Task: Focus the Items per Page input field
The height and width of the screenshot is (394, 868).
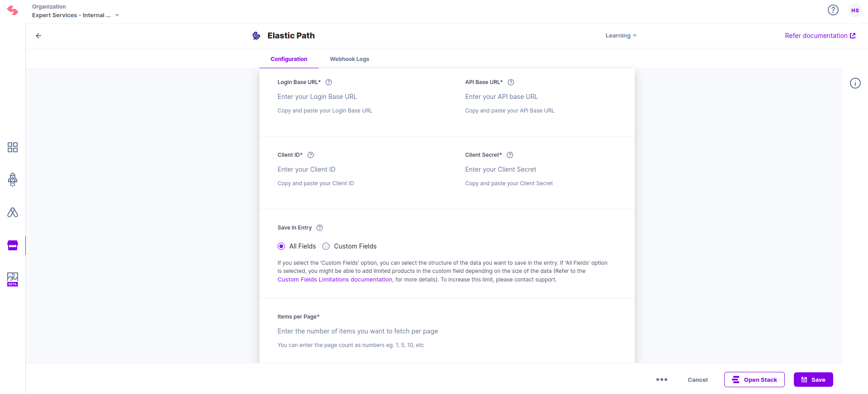Action: point(447,331)
